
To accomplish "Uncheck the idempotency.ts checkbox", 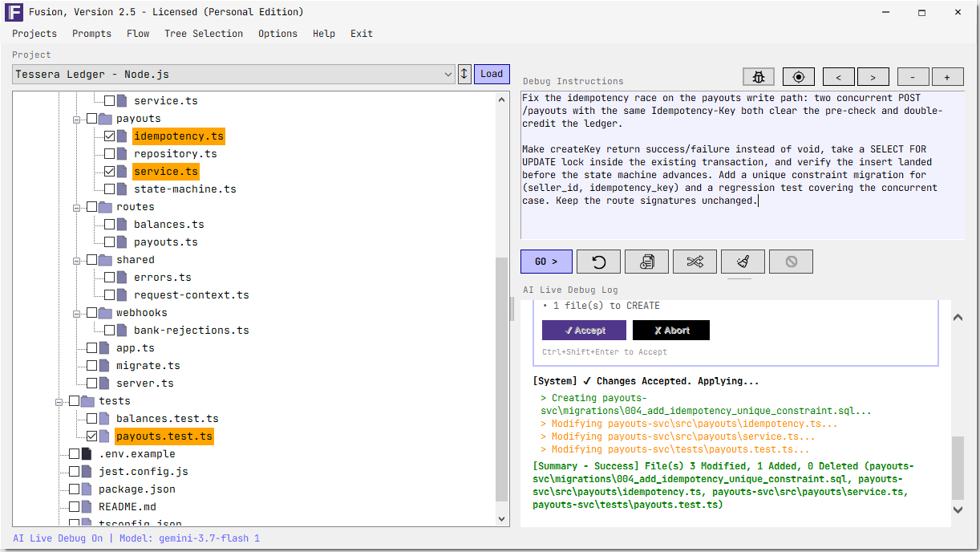I will tap(109, 136).
